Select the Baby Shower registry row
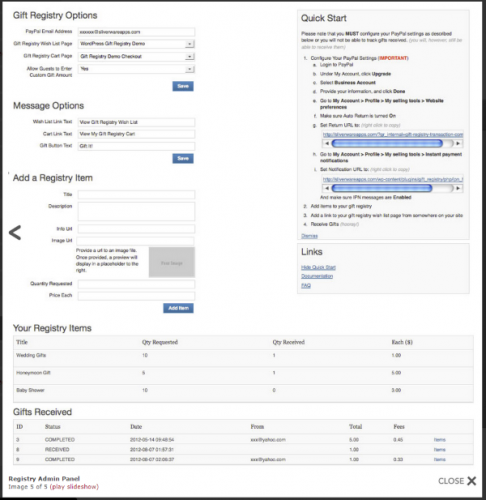Image resolution: width=486 pixels, height=500 pixels. (x=243, y=393)
